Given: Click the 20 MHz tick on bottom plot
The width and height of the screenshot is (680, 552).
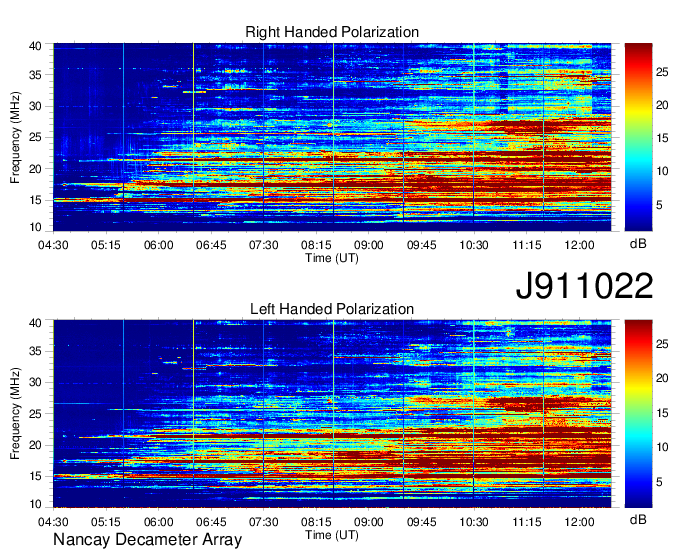Looking at the screenshot, I should coord(35,445).
